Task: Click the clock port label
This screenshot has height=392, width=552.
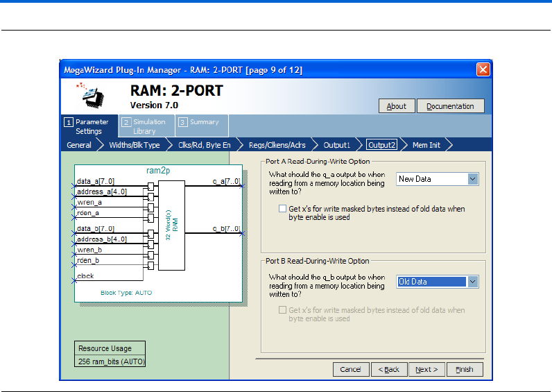Action: click(85, 275)
